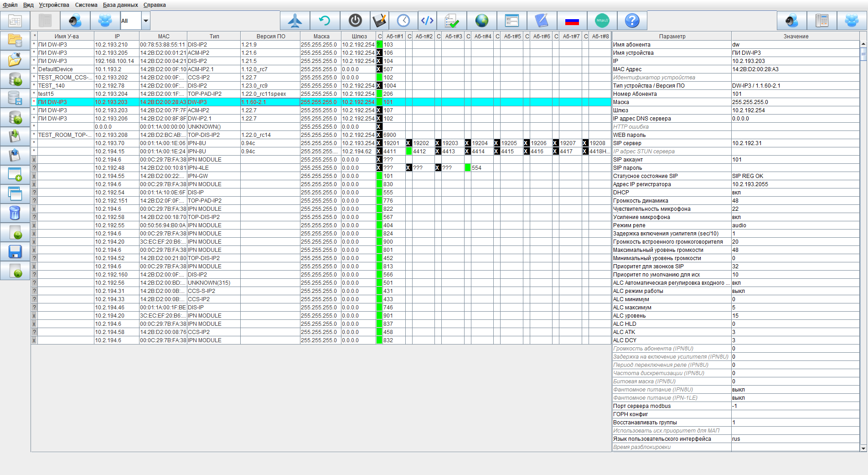
Task: Open the clock time settings icon
Action: [403, 21]
